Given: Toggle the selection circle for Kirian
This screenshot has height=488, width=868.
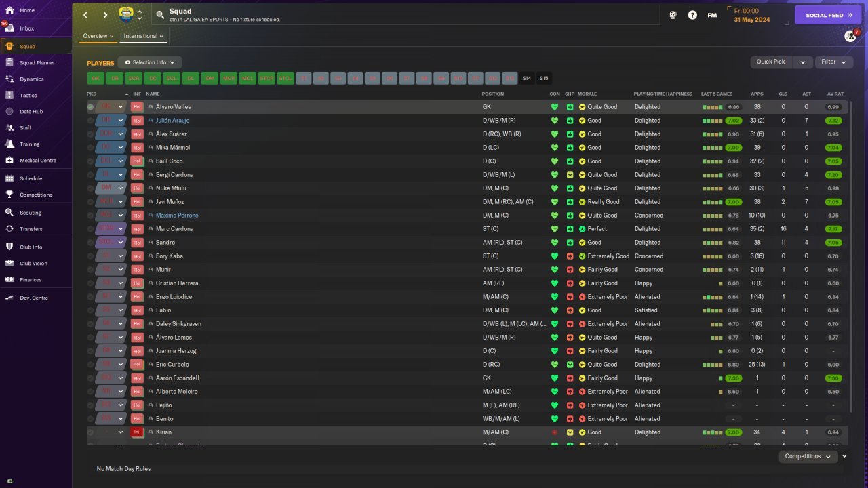Looking at the screenshot, I should point(90,432).
